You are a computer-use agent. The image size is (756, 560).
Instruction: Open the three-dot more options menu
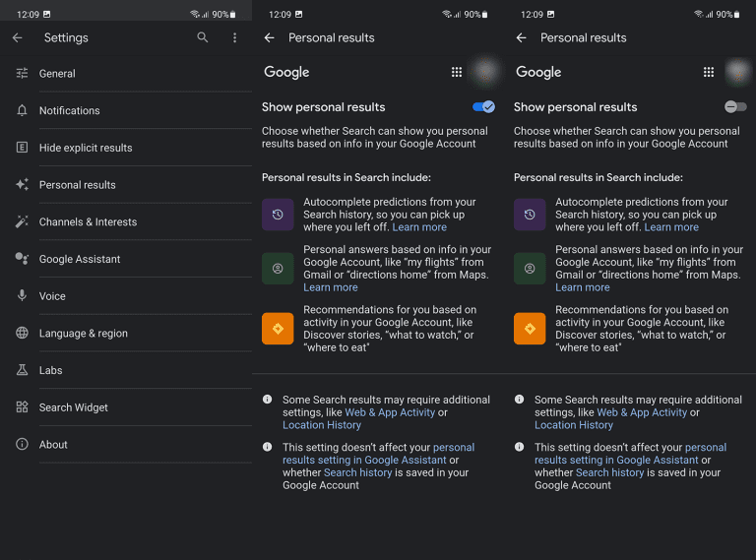point(234,37)
